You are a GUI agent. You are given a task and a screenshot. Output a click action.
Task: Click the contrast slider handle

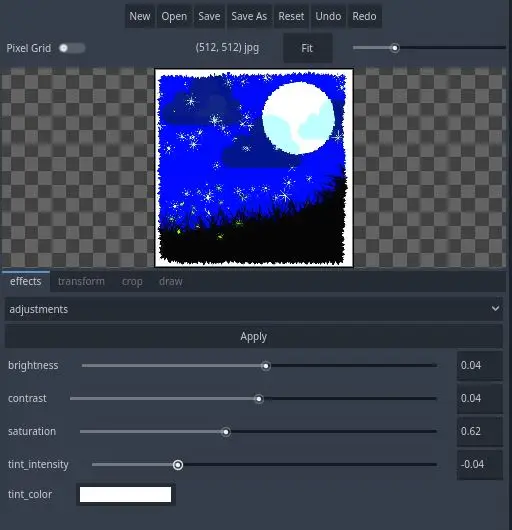tap(259, 399)
